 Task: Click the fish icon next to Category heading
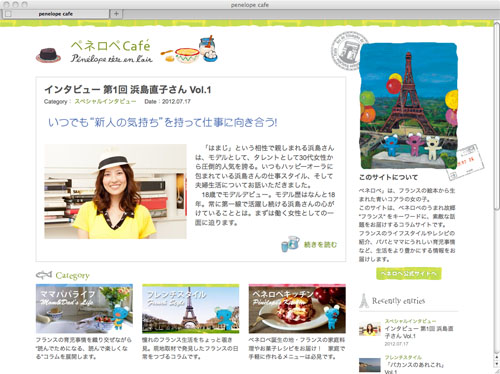[44, 275]
